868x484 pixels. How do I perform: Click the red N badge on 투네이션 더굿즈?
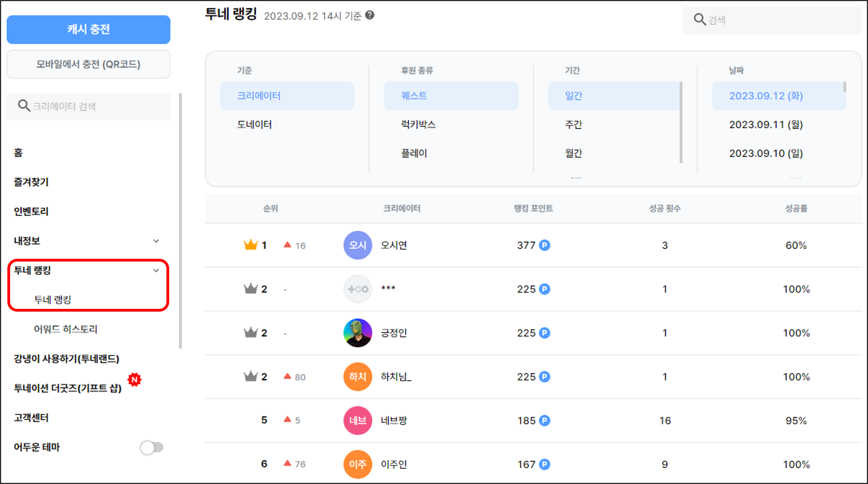(135, 379)
